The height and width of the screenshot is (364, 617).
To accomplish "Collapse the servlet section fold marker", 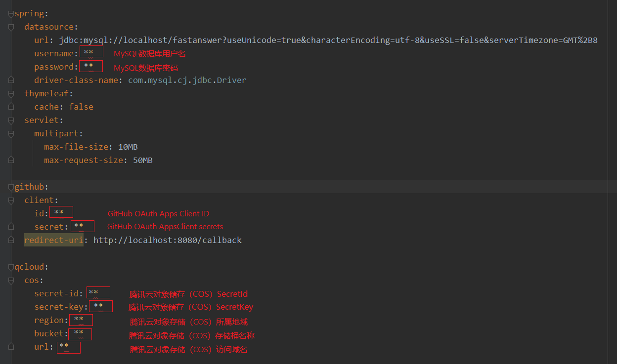I will coord(11,121).
